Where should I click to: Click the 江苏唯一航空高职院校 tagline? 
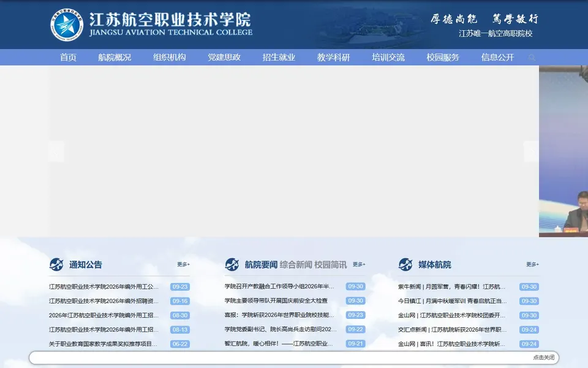coord(496,33)
